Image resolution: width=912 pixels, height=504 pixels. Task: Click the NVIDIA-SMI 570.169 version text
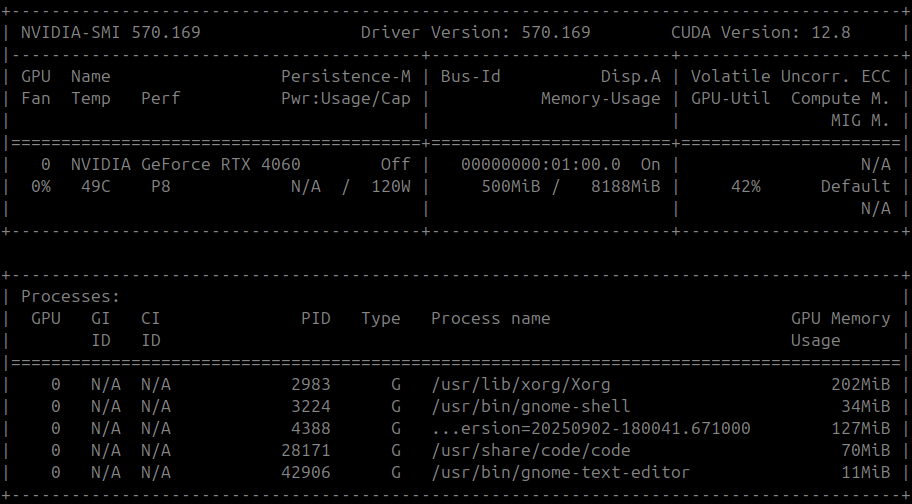click(110, 32)
